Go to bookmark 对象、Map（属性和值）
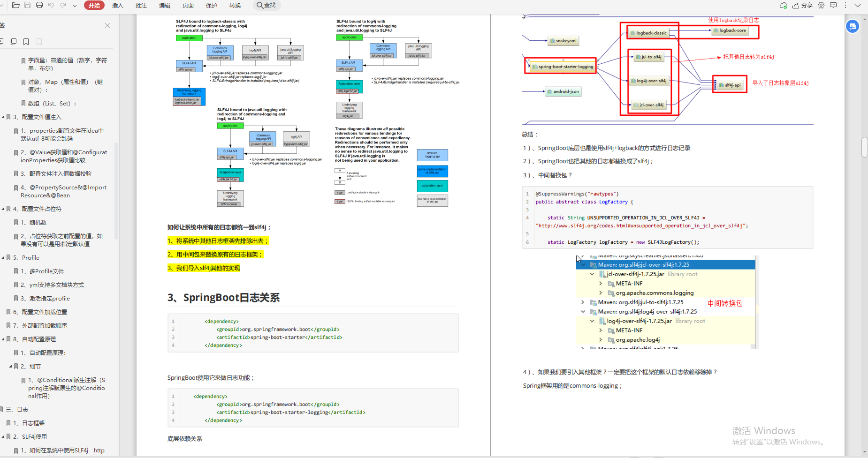Image resolution: width=868 pixels, height=458 pixels. point(66,86)
